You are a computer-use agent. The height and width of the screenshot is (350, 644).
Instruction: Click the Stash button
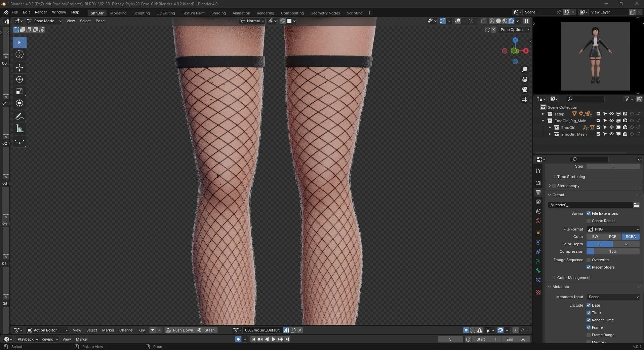pos(206,330)
